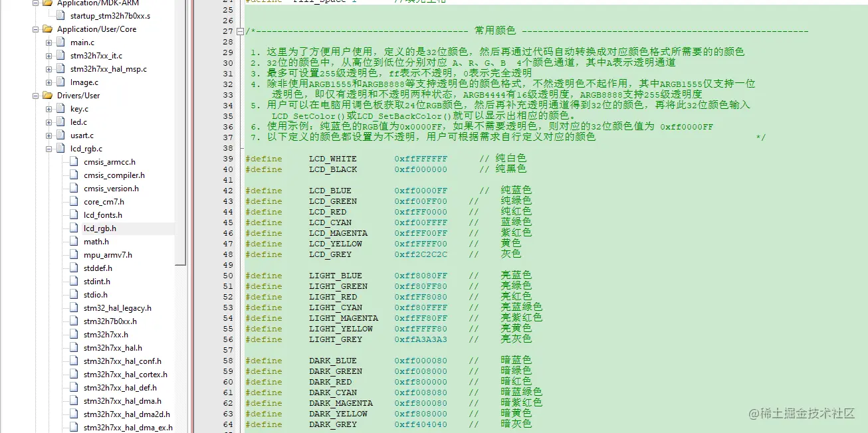Collapse the lcd_rgb.c tree node
Viewport: 868px width, 433px height.
(49, 149)
